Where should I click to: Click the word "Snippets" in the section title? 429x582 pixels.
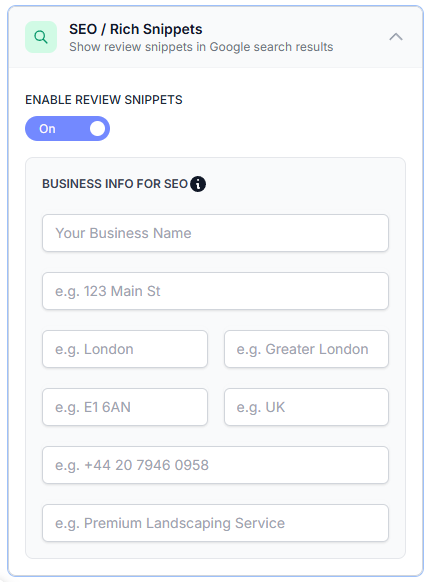173,29
